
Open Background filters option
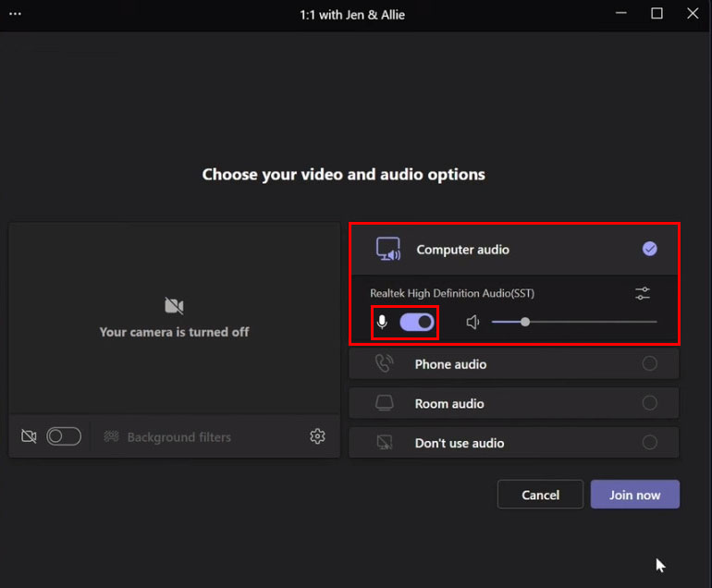178,436
